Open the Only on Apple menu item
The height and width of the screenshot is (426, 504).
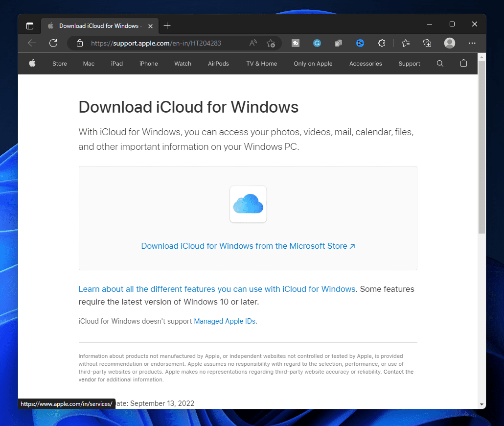point(313,64)
